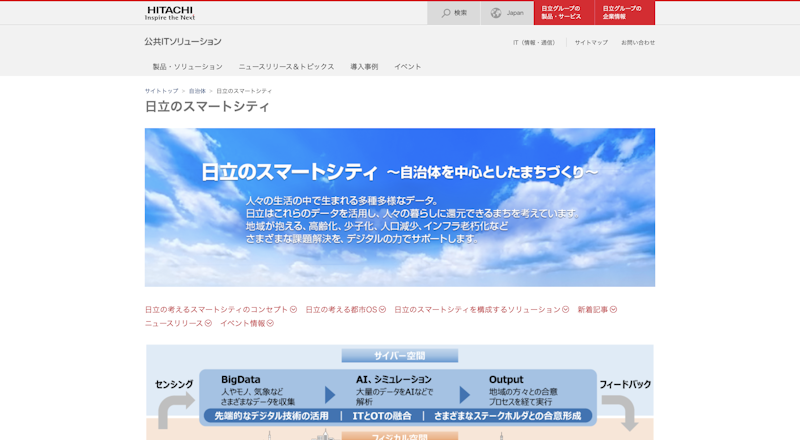Viewport: 800px width, 440px height.
Task: Click the circled arrow after 日立の考える都市OS
Action: [x=382, y=310]
